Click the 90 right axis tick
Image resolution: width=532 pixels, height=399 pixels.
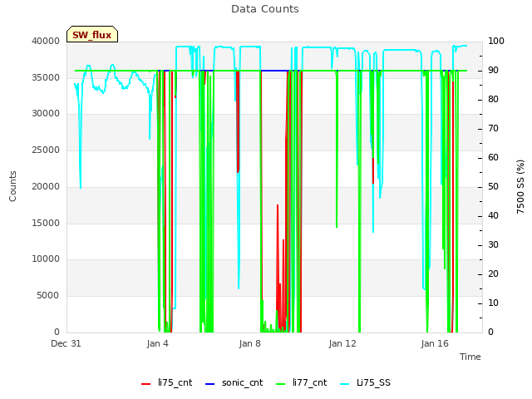coord(493,70)
